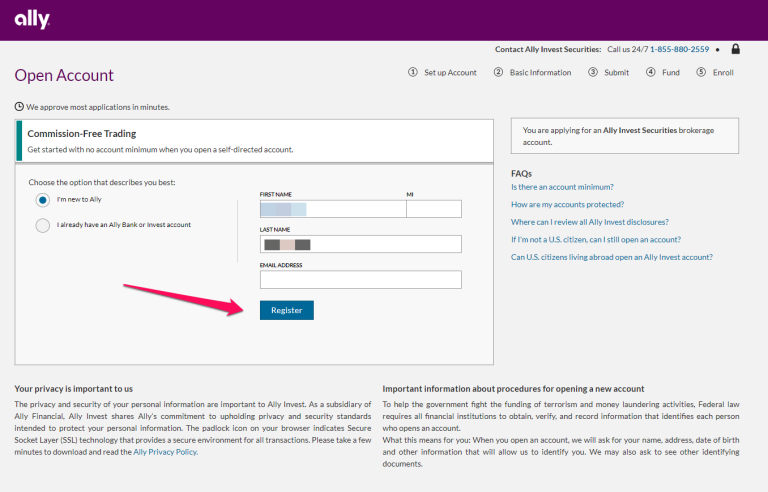
Task: Click the MI middle initial field
Action: click(433, 209)
